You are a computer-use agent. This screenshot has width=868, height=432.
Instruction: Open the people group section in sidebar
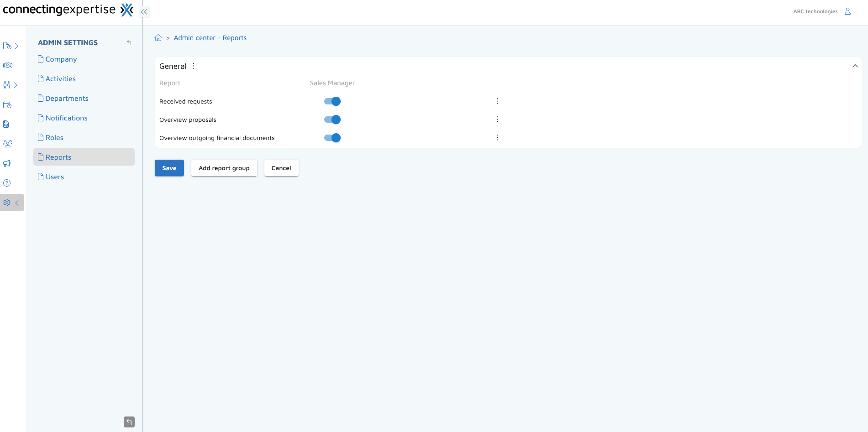(7, 85)
